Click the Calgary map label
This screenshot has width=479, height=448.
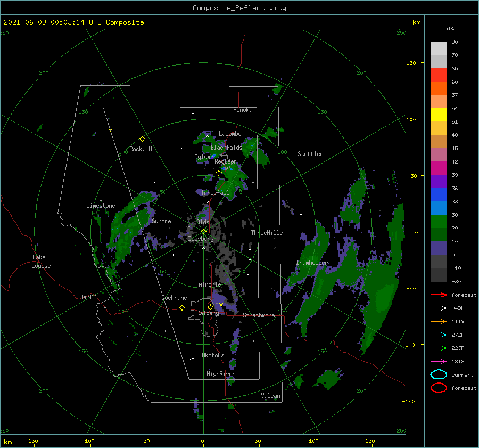pos(208,313)
